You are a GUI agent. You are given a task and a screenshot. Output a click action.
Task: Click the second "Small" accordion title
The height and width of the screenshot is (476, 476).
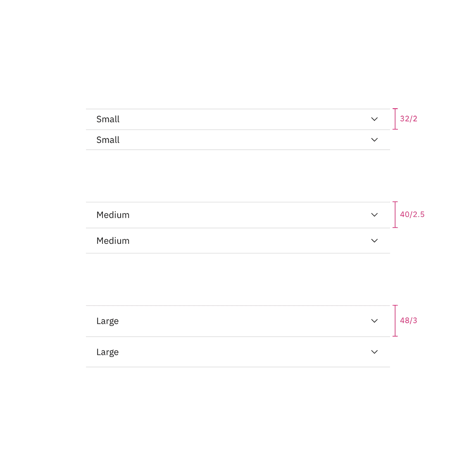[x=108, y=140]
